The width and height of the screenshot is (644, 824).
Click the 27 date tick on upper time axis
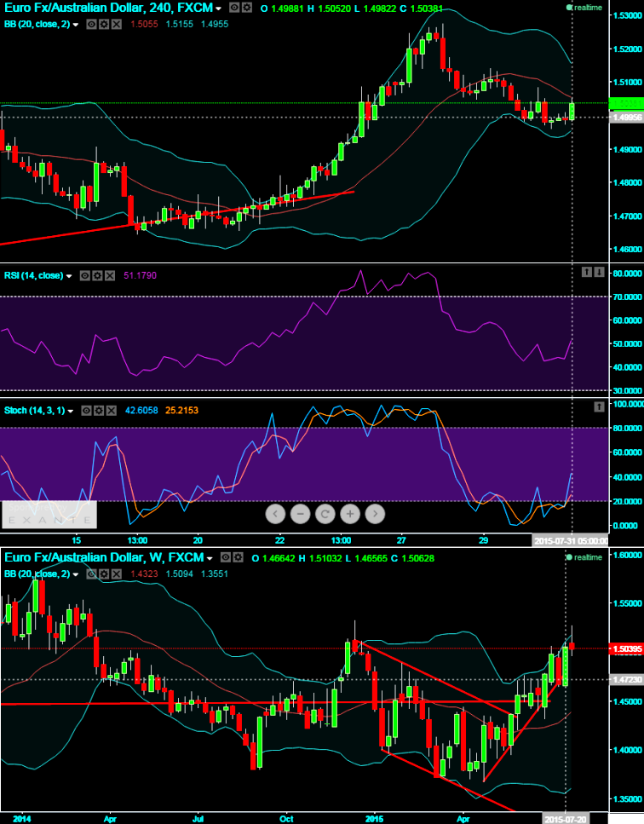[x=402, y=540]
